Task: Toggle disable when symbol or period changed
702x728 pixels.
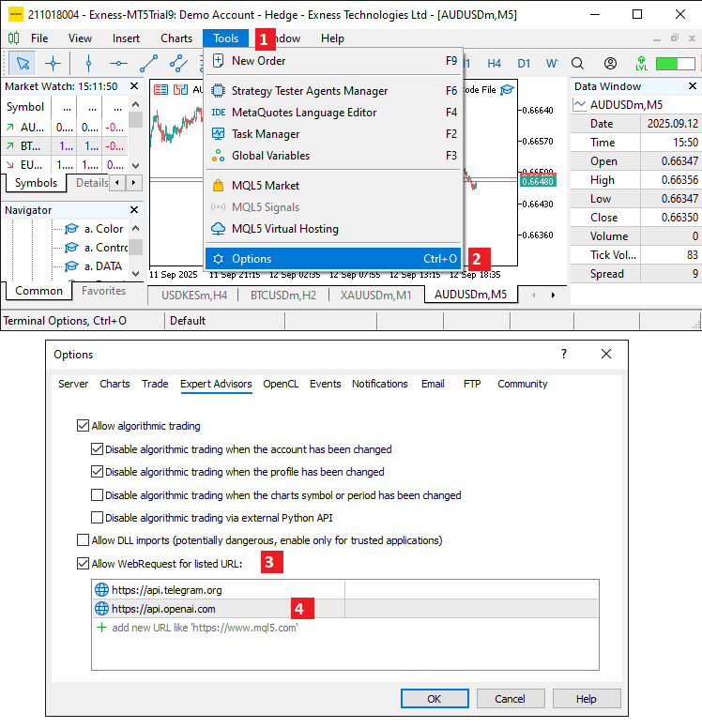Action: pos(97,494)
